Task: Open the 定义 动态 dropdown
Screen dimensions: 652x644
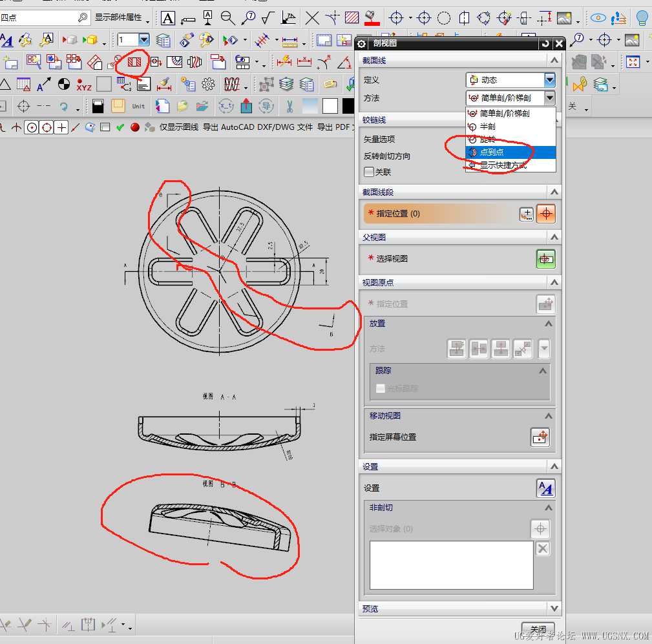Action: click(510, 80)
